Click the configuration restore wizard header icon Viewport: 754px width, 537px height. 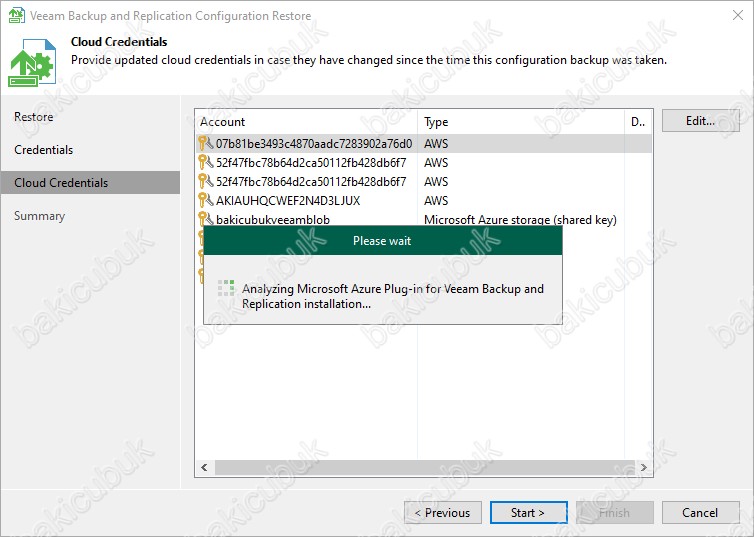tap(32, 63)
